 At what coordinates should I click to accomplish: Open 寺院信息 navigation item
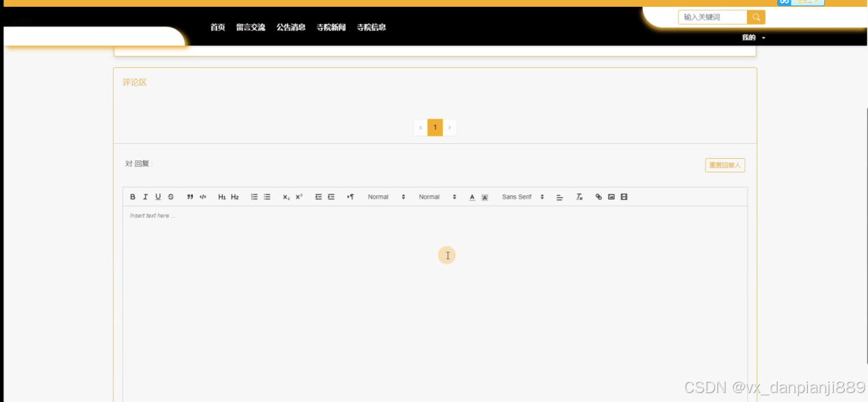[371, 27]
